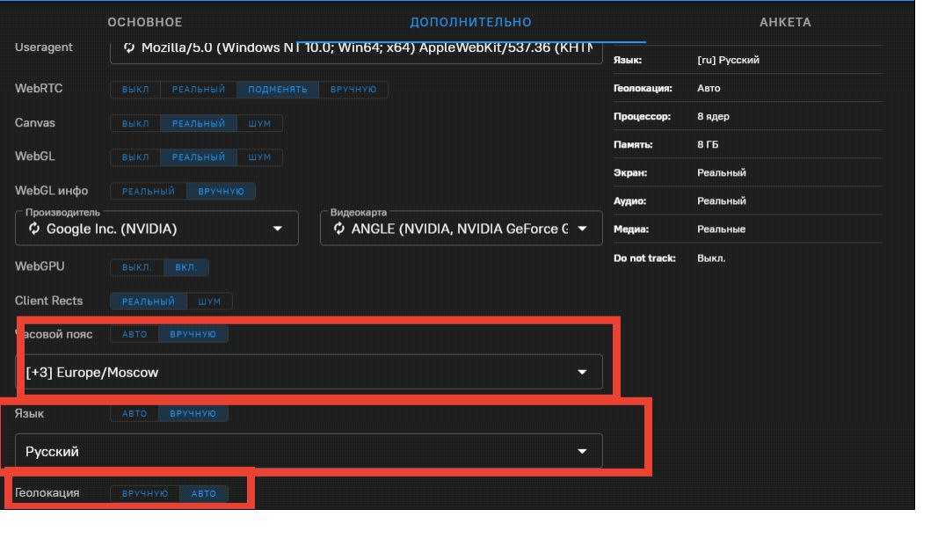Set WebGL to РЕАЛЬНЫЙ
Image resolution: width=938 pixels, height=560 pixels.
point(199,156)
